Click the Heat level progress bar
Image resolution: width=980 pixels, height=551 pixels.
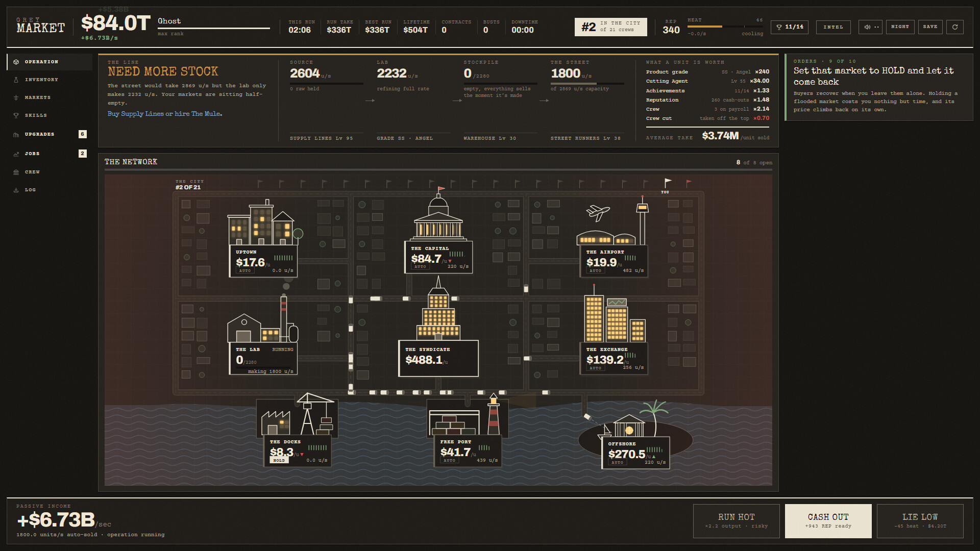point(725,27)
